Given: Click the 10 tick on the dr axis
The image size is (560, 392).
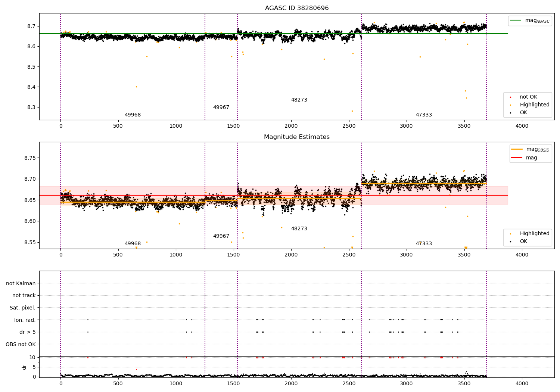Looking at the screenshot, I should click(x=32, y=358).
